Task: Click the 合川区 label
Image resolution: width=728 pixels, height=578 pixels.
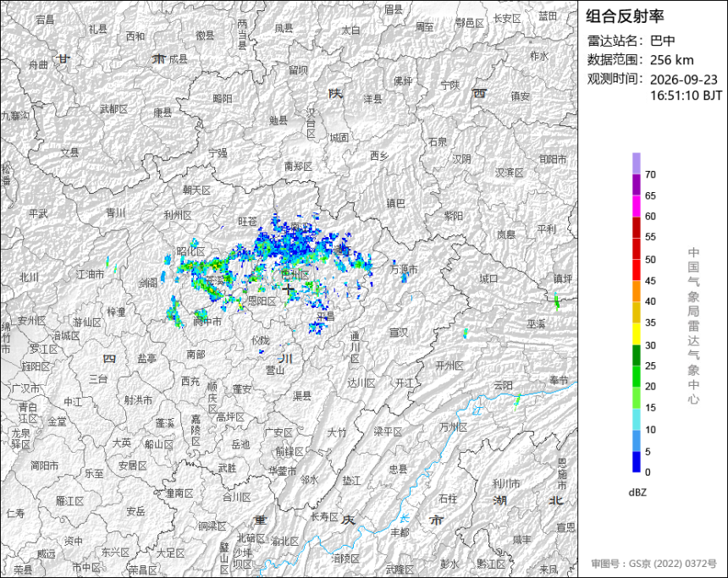Action: tap(237, 498)
